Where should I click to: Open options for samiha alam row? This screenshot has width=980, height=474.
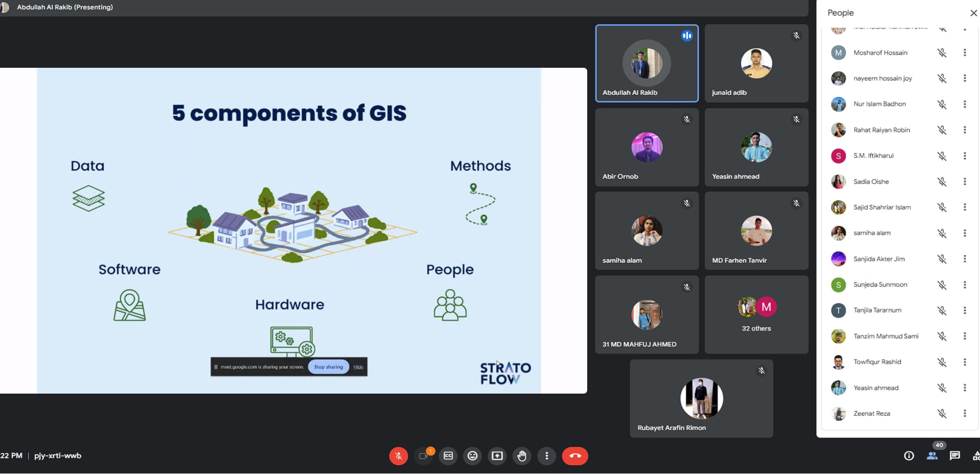pos(964,233)
